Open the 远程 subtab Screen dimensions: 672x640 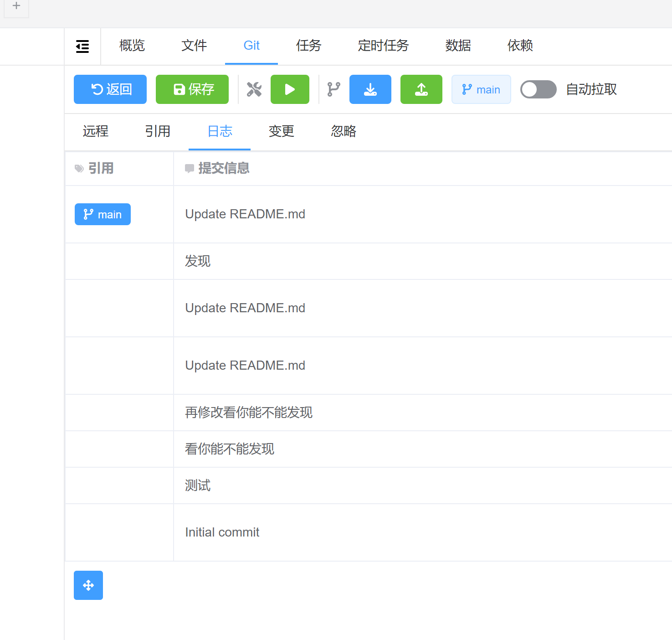pos(95,132)
